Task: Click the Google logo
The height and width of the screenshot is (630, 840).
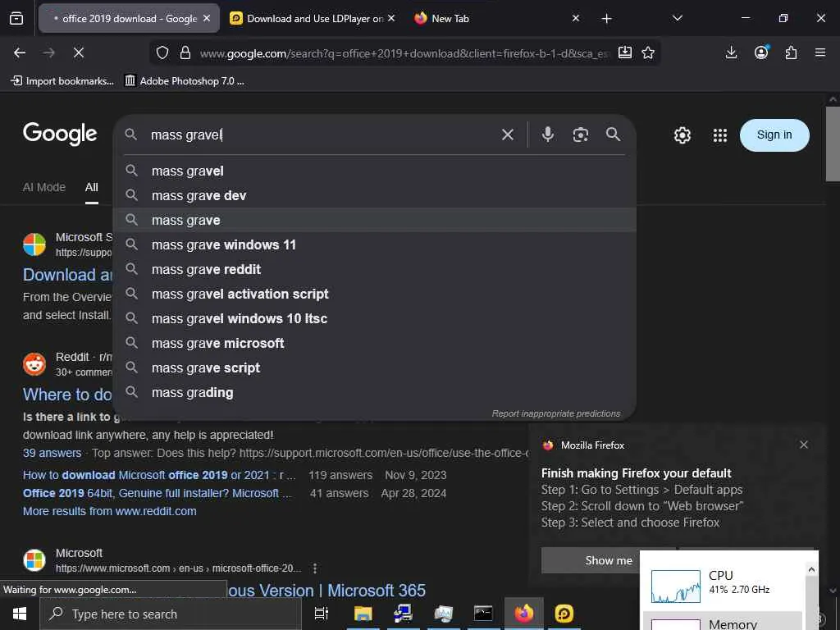Action: pos(60,134)
